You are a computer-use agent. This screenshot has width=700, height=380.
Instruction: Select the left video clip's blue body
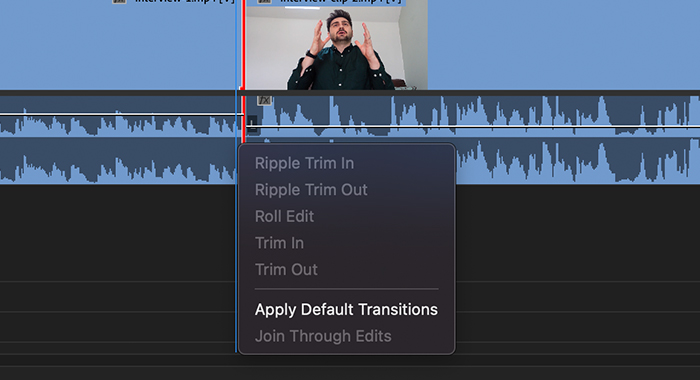118,47
